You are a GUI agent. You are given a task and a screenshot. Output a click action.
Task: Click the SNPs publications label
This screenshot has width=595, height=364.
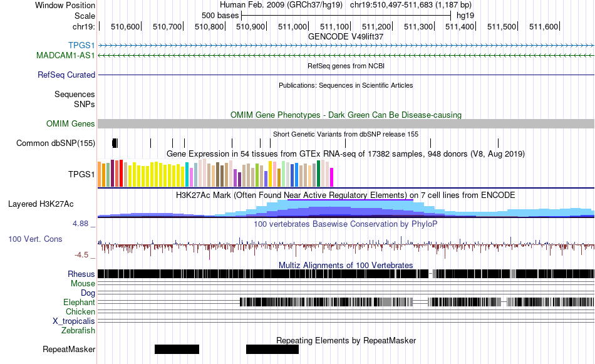point(85,104)
